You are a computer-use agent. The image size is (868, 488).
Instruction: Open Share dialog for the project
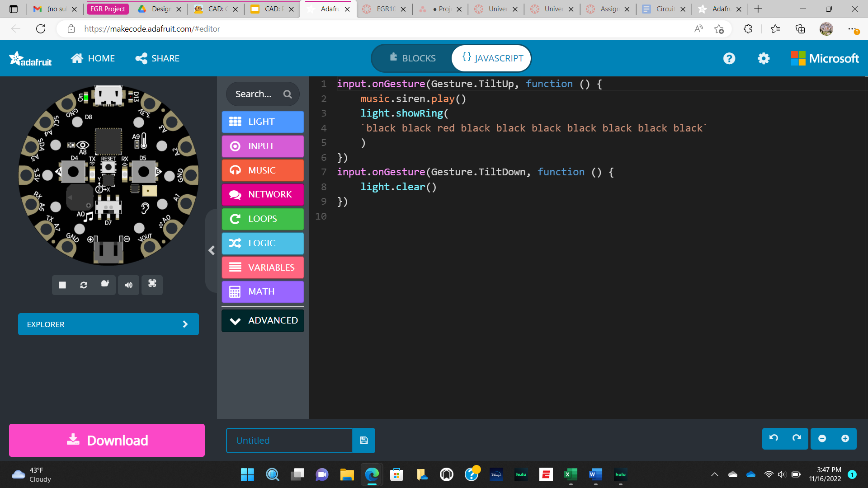click(x=157, y=58)
